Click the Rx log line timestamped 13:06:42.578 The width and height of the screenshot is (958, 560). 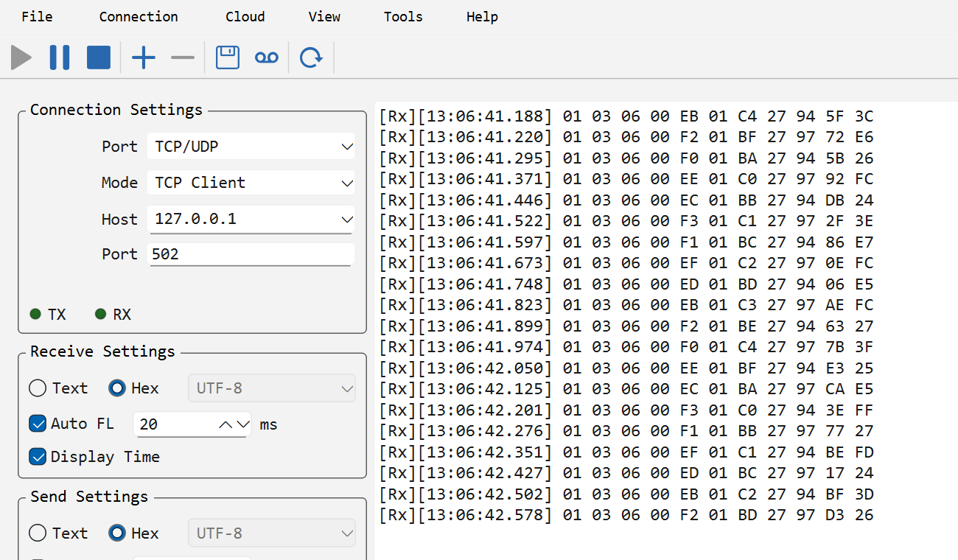[626, 515]
